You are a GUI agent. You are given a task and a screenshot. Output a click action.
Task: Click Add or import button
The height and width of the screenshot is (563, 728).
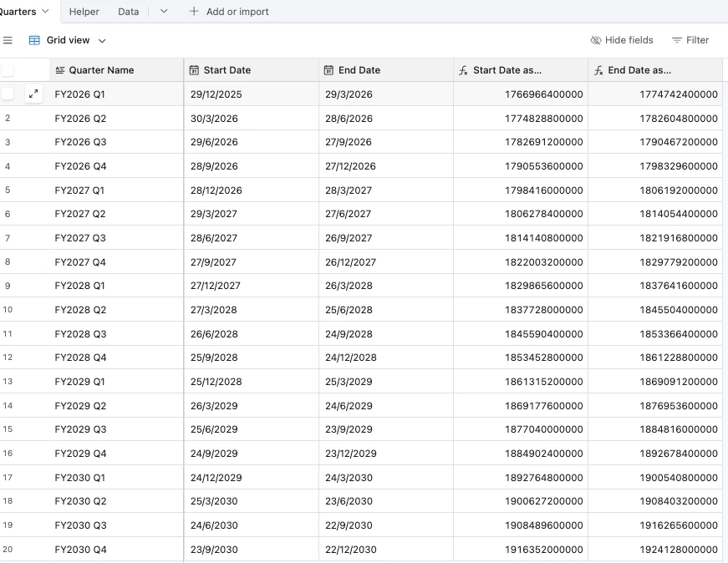pyautogui.click(x=229, y=12)
